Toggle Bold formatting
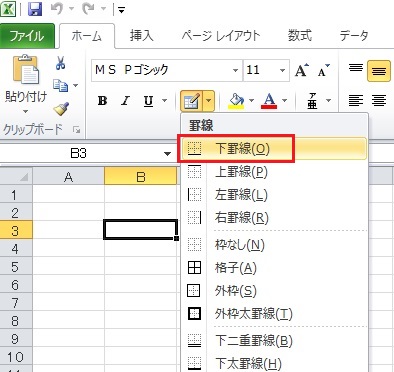The image size is (394, 372). click(102, 100)
